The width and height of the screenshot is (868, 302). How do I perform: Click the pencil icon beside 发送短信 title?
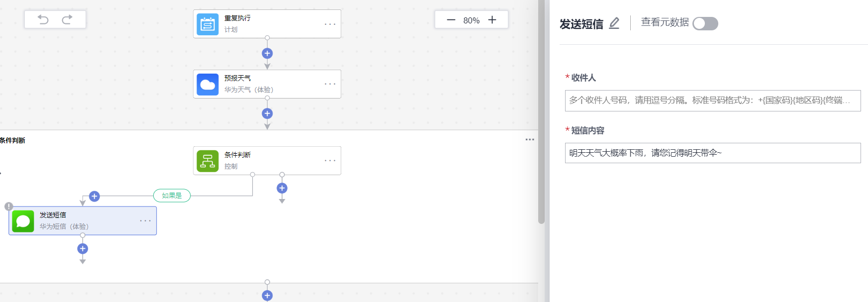coord(614,23)
